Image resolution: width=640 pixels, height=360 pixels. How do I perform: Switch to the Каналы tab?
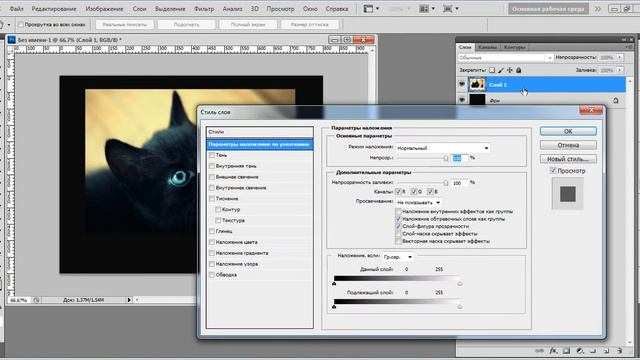[x=487, y=47]
